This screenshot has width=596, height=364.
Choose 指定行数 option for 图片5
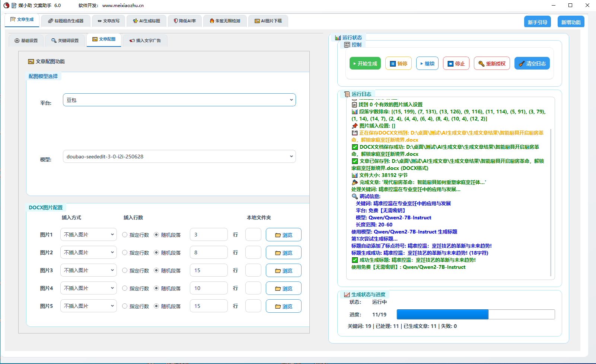[x=125, y=306]
